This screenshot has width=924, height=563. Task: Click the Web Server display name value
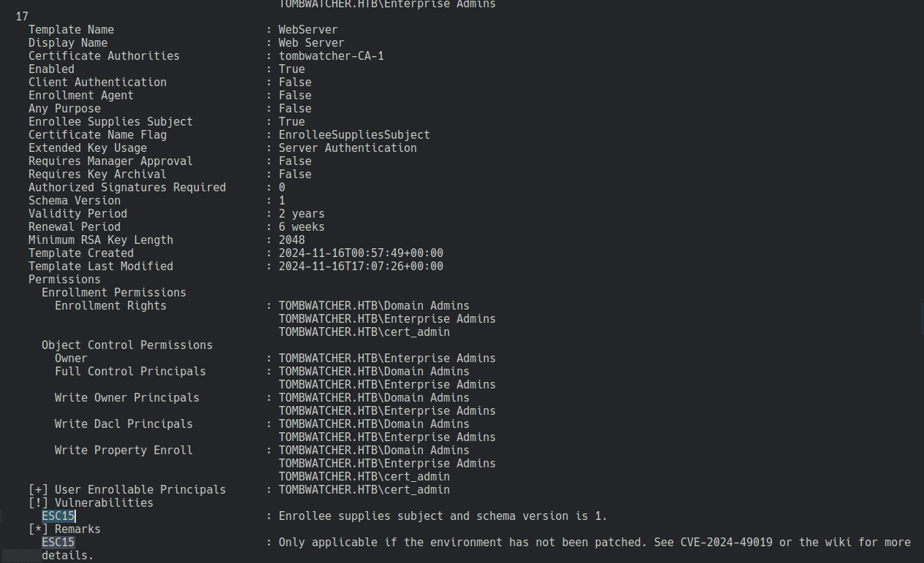(310, 43)
